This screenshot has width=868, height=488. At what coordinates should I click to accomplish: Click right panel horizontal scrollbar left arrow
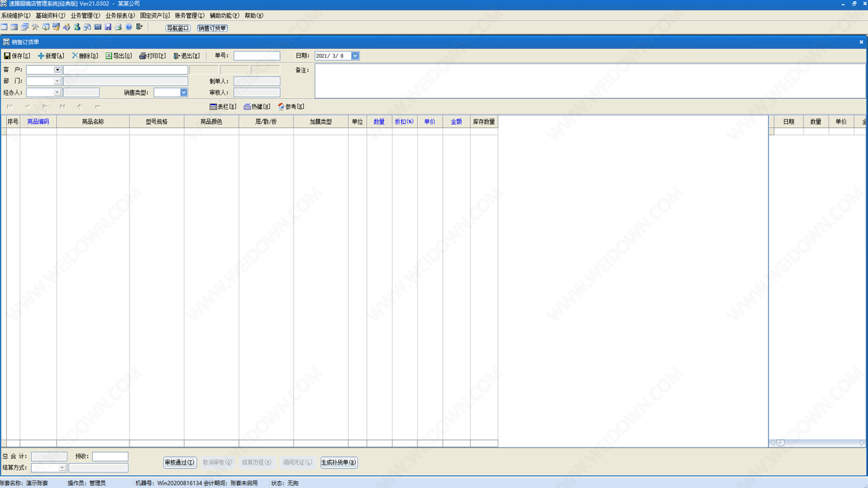(772, 443)
